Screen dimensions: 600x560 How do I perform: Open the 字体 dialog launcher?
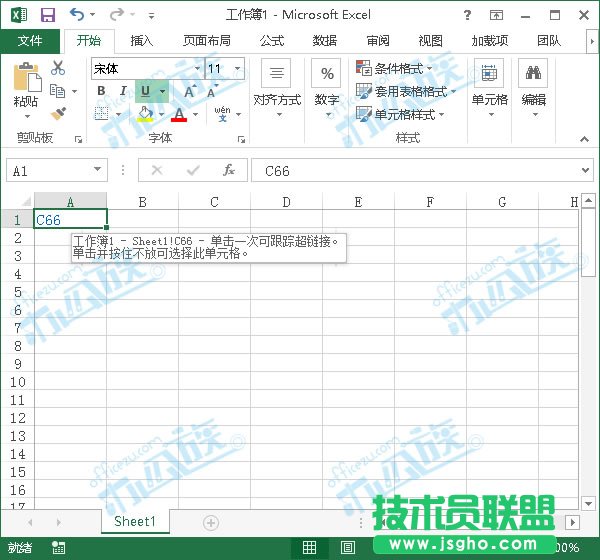coord(241,140)
